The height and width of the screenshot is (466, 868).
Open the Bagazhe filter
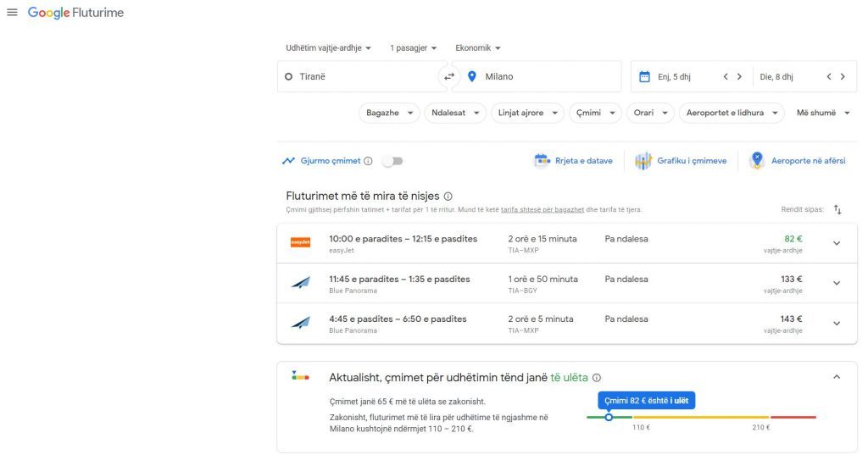coord(389,113)
